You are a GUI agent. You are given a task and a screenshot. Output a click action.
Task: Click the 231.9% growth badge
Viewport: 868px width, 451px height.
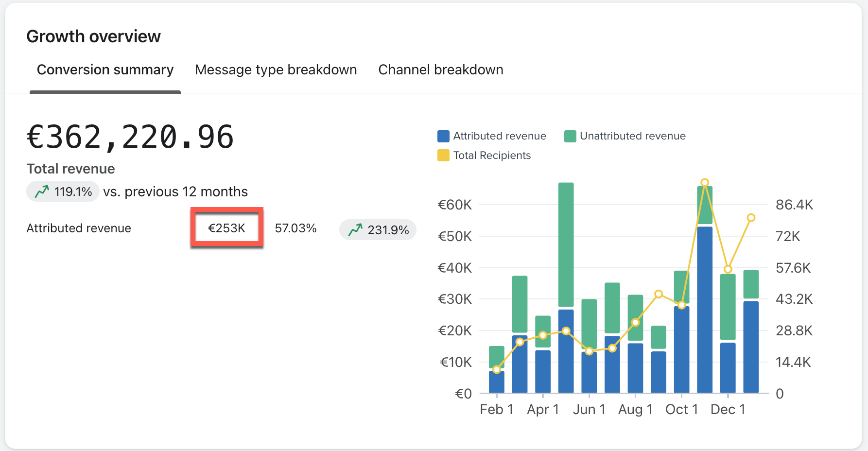click(x=378, y=229)
